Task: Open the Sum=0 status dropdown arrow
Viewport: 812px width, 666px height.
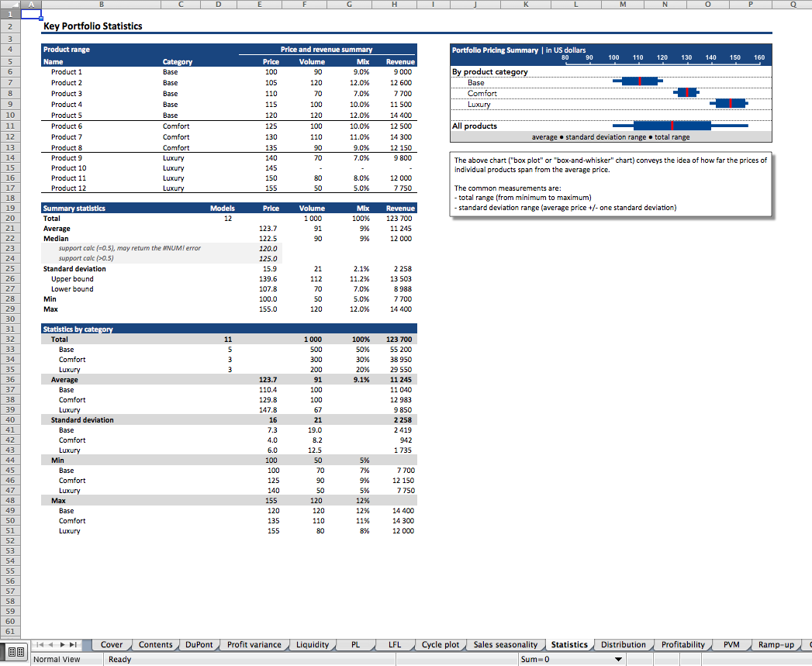Action: click(x=618, y=659)
